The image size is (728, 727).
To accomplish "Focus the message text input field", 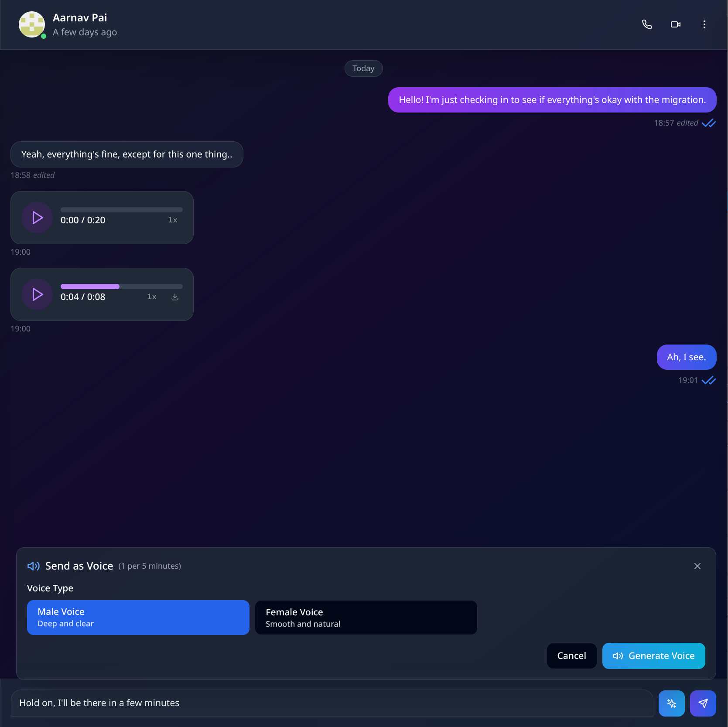I will click(x=332, y=703).
